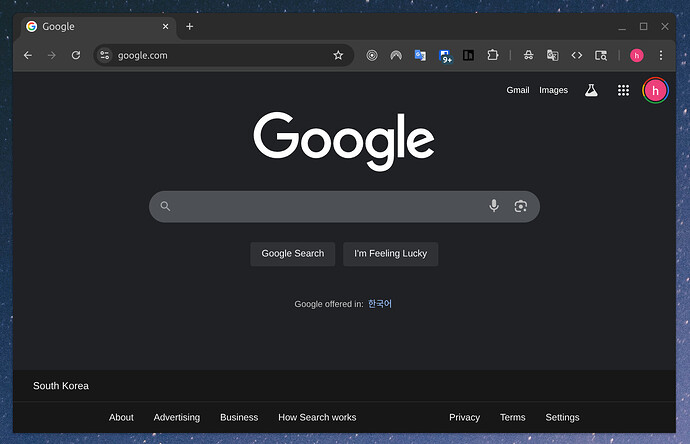
Task: Open the Google Translate extension icon
Action: [x=420, y=55]
